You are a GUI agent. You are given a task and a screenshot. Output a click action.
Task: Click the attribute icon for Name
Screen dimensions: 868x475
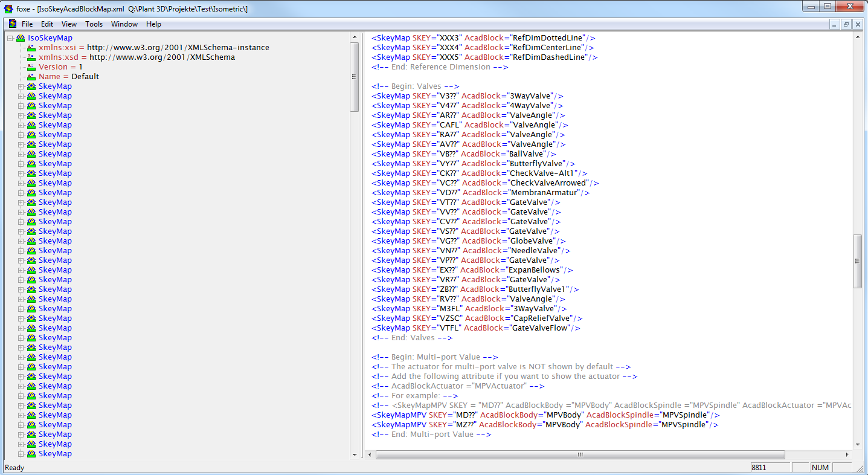[x=31, y=77]
